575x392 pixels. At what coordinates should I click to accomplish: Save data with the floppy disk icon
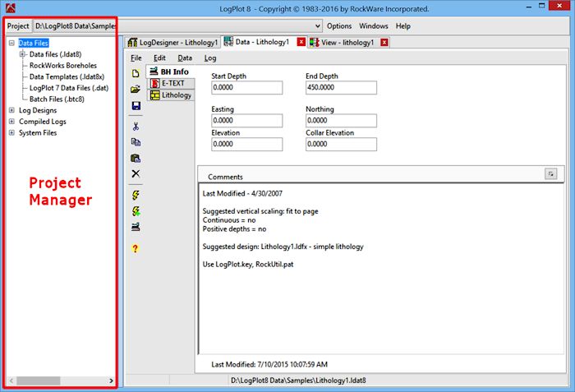136,106
